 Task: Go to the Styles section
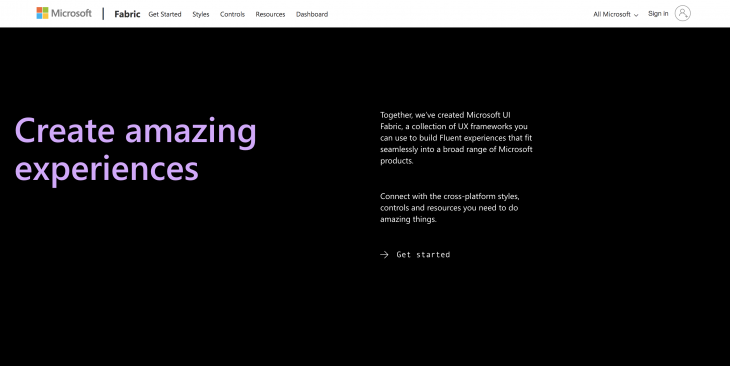tap(201, 14)
